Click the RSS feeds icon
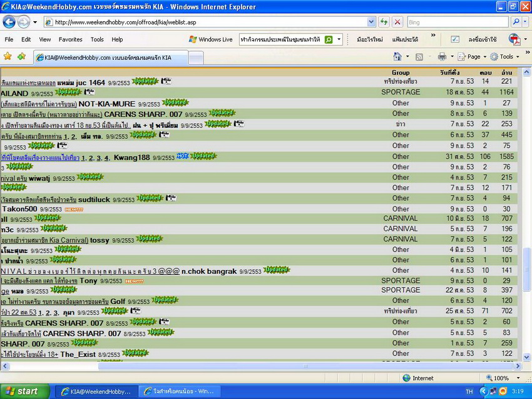 (x=419, y=56)
